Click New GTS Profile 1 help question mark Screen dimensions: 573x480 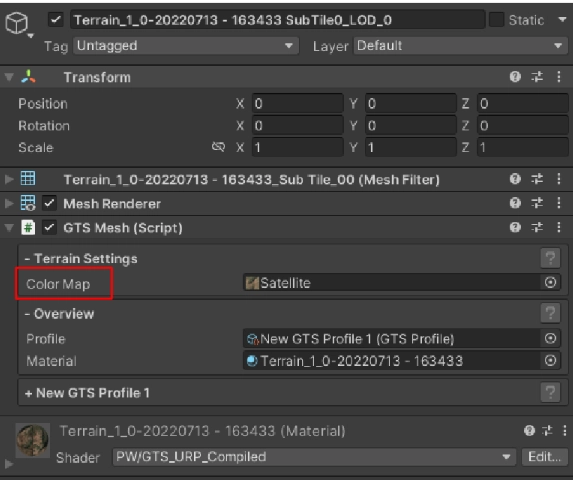click(x=550, y=392)
